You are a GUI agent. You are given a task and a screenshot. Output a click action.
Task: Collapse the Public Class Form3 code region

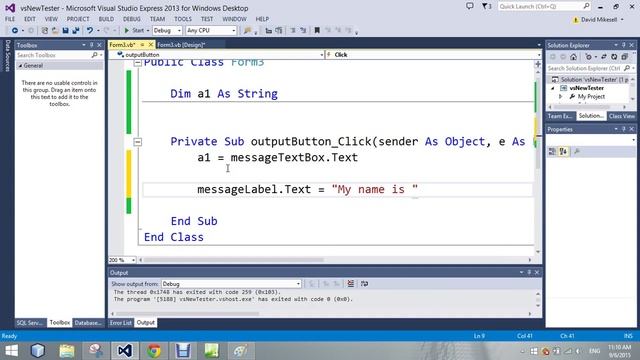click(138, 62)
